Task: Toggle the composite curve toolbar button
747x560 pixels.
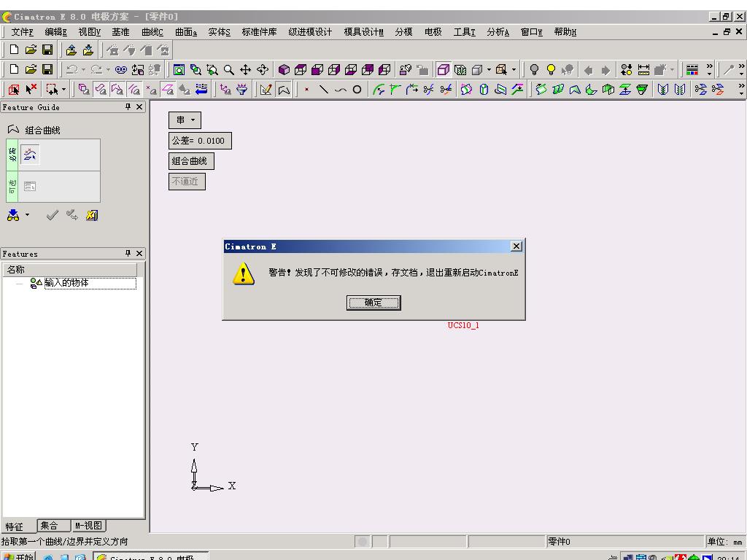Action: click(284, 89)
